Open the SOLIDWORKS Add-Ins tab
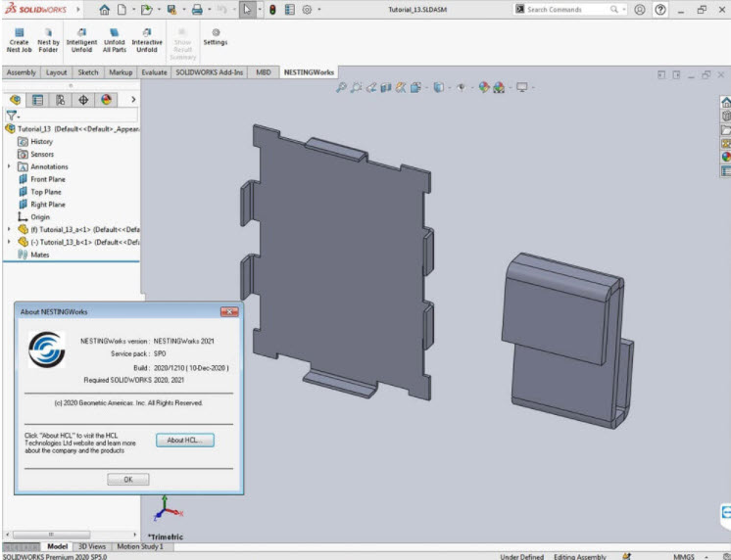Screen dimensions: 731x560 (x=211, y=72)
